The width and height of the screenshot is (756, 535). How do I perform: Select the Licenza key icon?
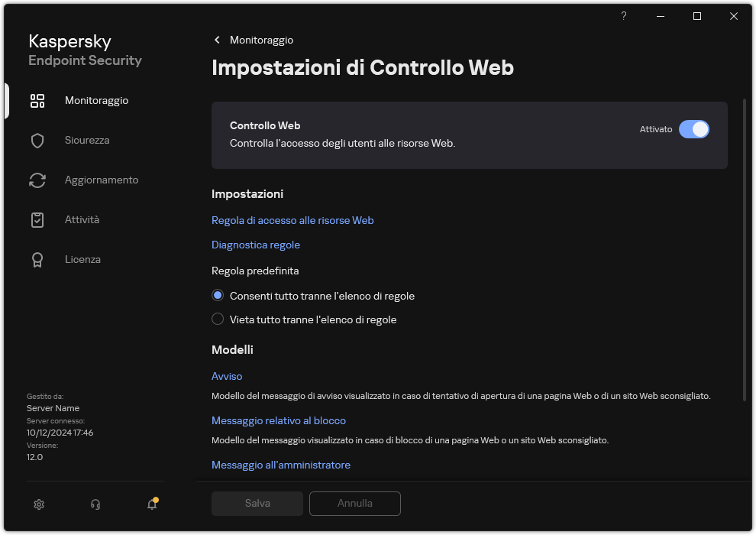(x=37, y=259)
